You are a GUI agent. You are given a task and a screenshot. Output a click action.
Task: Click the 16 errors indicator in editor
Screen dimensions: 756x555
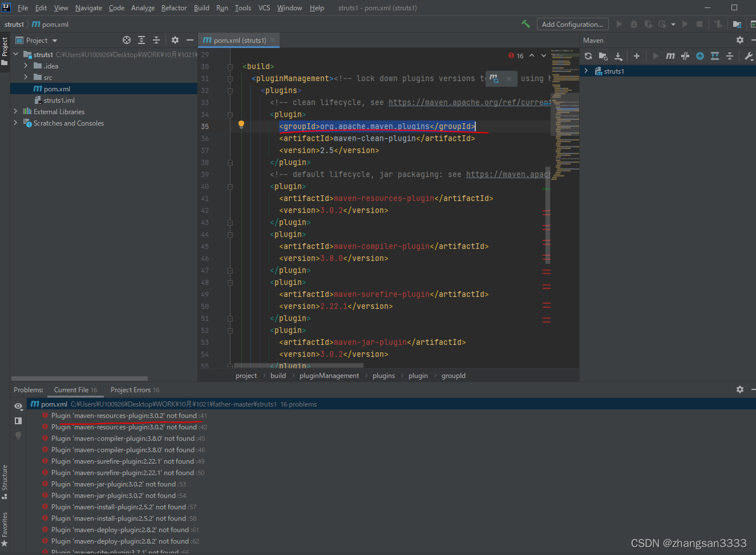[x=516, y=55]
